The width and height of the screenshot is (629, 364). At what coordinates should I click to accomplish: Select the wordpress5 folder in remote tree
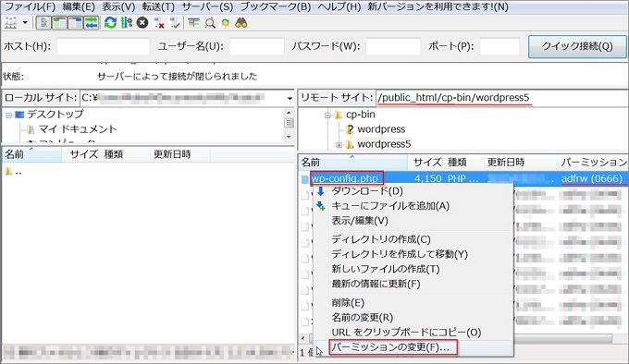(384, 144)
